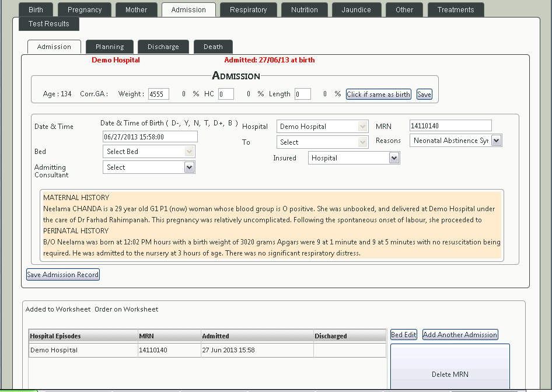Switch to the Respiratory tab
The image size is (552, 392).
[248, 10]
